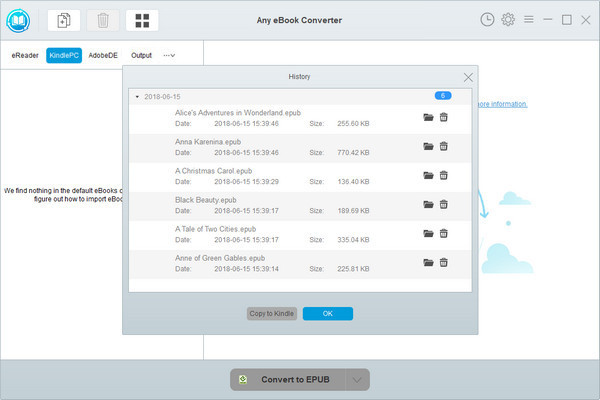Viewport: 600px width, 400px height.
Task: Open folder for Anne of Green Gables.epub
Action: point(428,263)
